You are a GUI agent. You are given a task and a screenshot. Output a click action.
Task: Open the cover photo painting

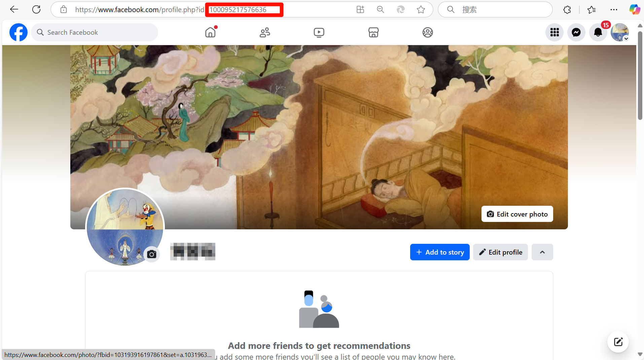click(319, 137)
